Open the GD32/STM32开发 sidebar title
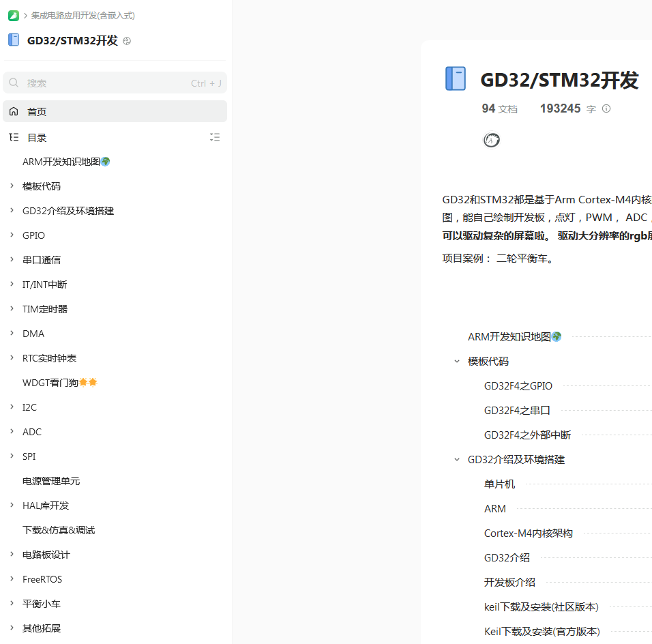652x644 pixels. point(72,40)
